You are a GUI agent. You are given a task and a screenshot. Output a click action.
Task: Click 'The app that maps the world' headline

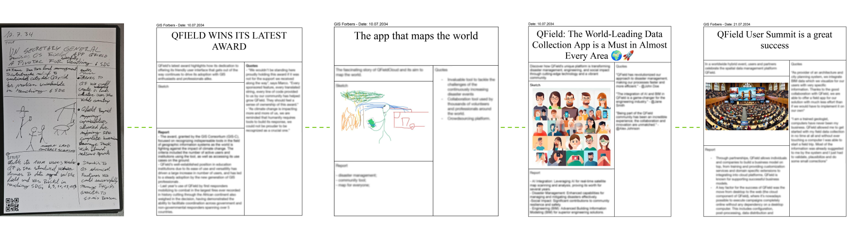416,36
